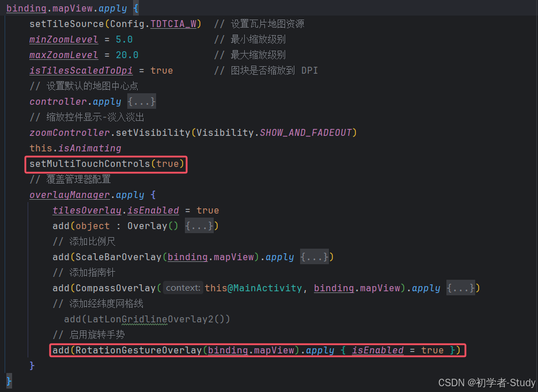The width and height of the screenshot is (538, 392).
Task: Click setTileSource method call
Action: pos(67,24)
